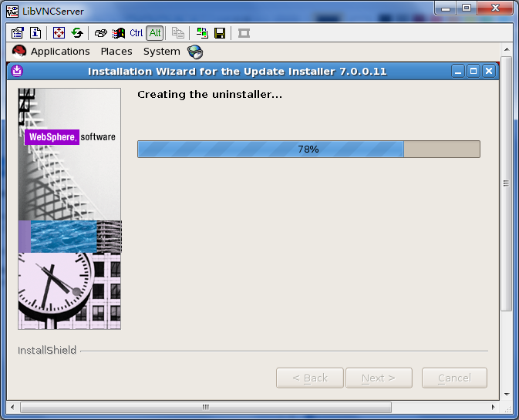Click the horizontal scrollbar thumb
The image size is (519, 420).
point(206,407)
